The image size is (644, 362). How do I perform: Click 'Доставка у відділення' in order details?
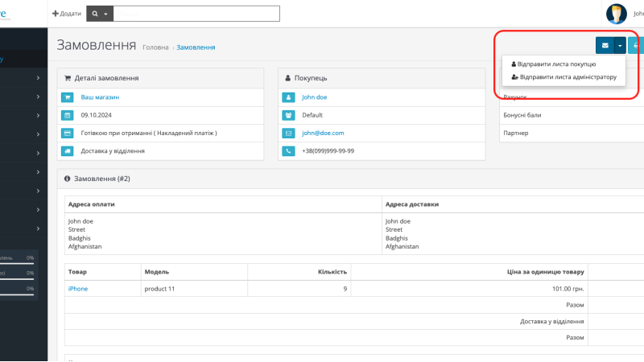pyautogui.click(x=113, y=150)
